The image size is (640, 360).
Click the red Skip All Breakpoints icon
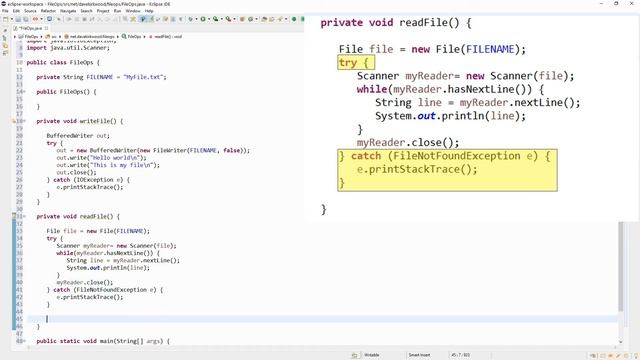click(36, 19)
